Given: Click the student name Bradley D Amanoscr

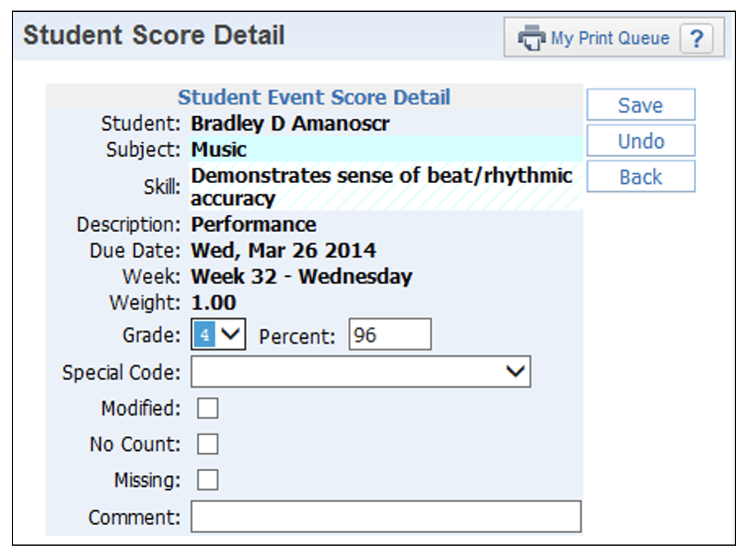Looking at the screenshot, I should pyautogui.click(x=290, y=124).
